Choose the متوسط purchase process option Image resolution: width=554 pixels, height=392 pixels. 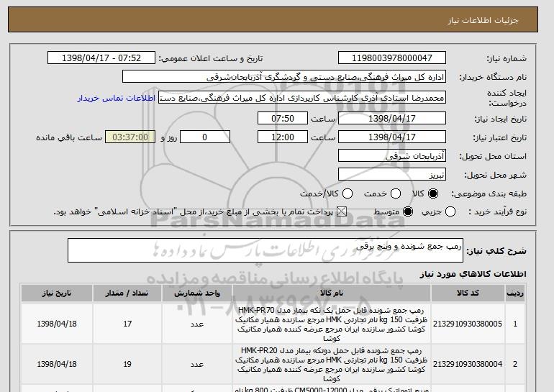(x=408, y=212)
